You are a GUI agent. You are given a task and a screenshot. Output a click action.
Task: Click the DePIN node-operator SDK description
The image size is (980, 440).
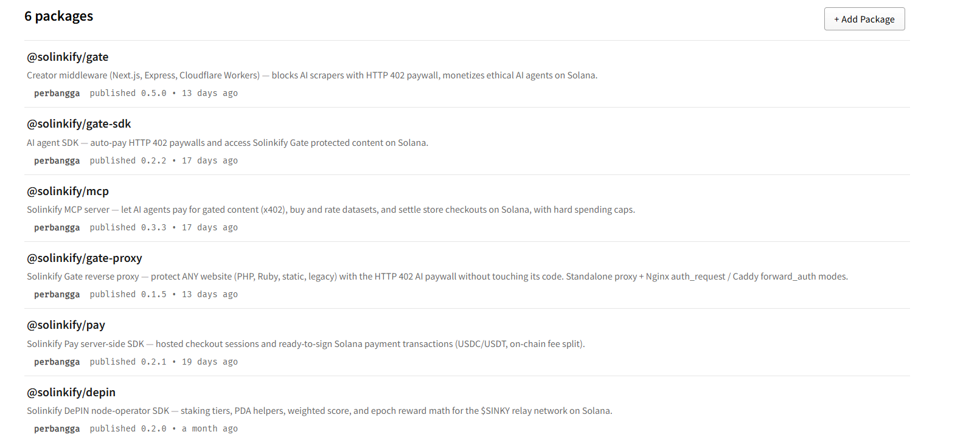(x=319, y=411)
